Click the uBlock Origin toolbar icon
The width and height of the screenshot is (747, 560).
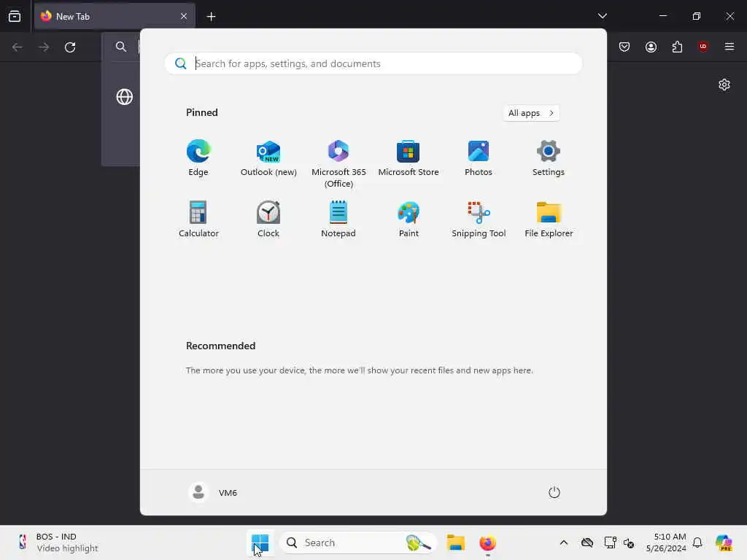click(703, 47)
